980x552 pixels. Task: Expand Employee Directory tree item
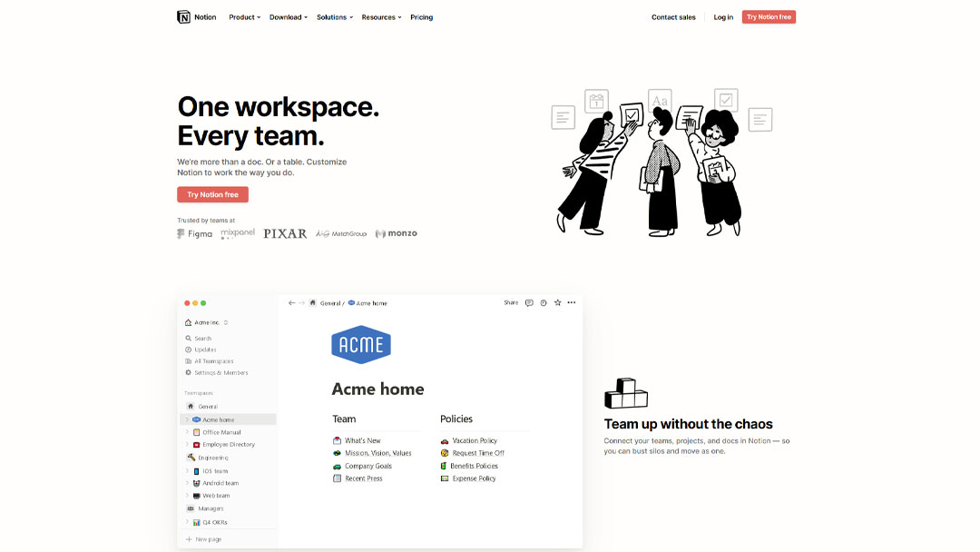(x=187, y=445)
